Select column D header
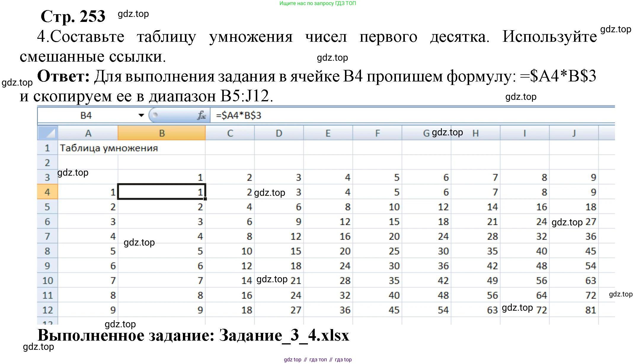Viewport: 636px width, 364px height. click(279, 133)
